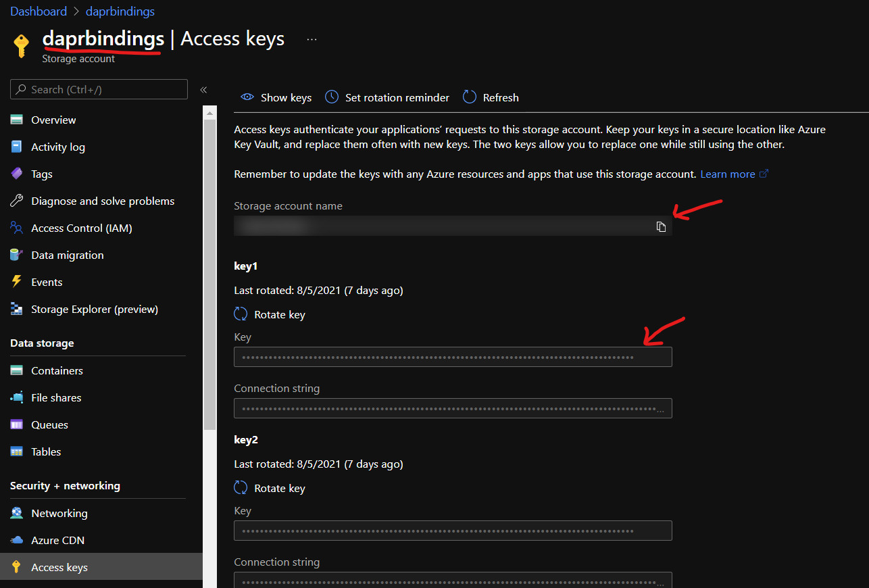Image resolution: width=869 pixels, height=588 pixels.
Task: Click Rotate key under key1
Action: (270, 314)
